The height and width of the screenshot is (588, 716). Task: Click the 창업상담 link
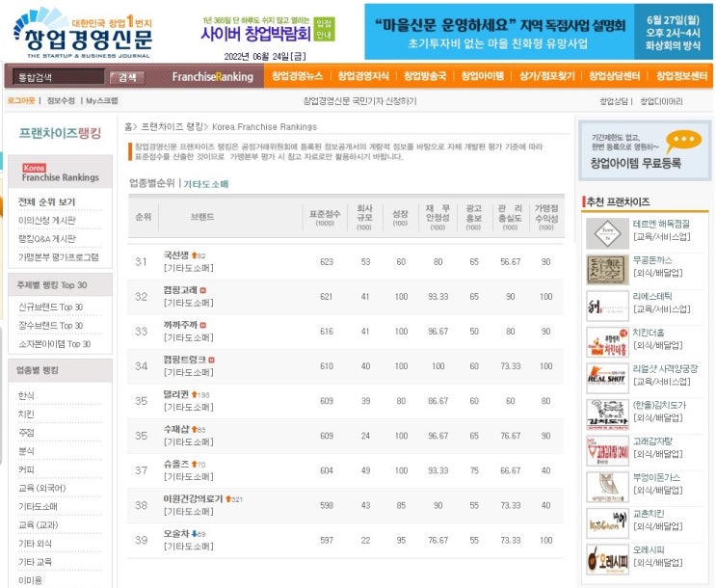(x=614, y=101)
